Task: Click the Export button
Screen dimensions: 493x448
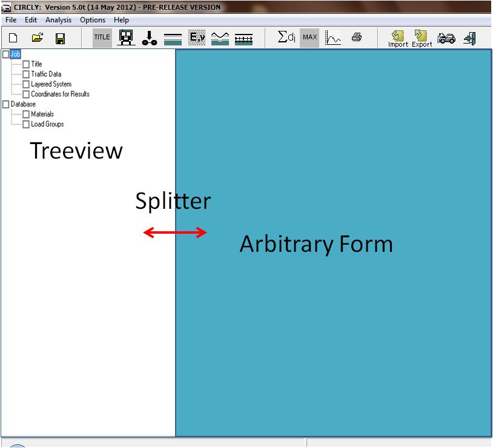Action: pyautogui.click(x=420, y=37)
